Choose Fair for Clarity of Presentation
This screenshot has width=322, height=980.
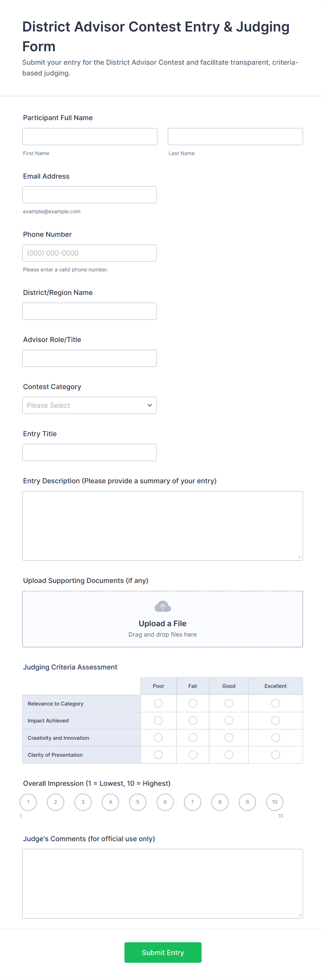pos(193,754)
